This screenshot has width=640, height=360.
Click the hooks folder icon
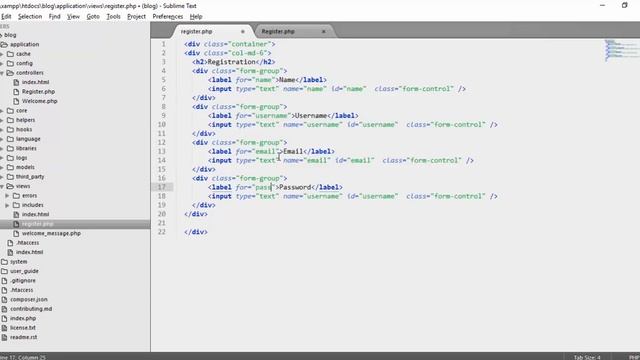pos(11,129)
